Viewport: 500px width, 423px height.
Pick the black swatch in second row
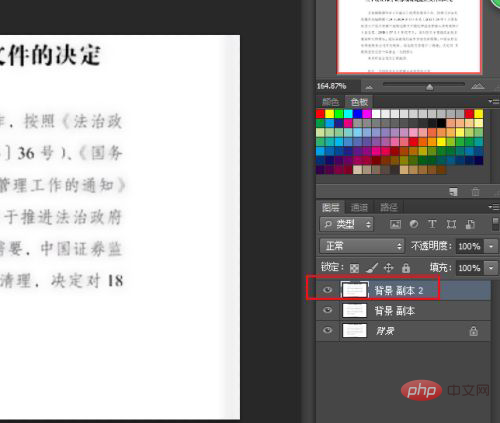tap(441, 123)
